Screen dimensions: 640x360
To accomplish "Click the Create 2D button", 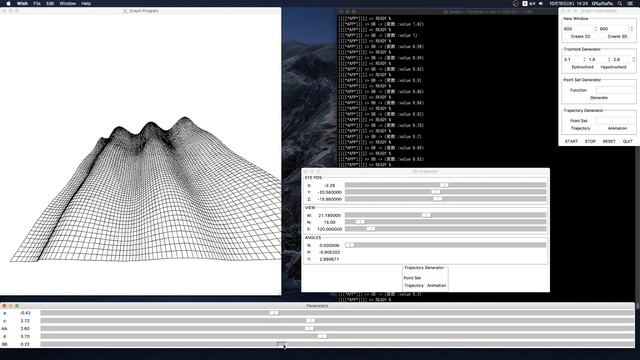I will (580, 36).
